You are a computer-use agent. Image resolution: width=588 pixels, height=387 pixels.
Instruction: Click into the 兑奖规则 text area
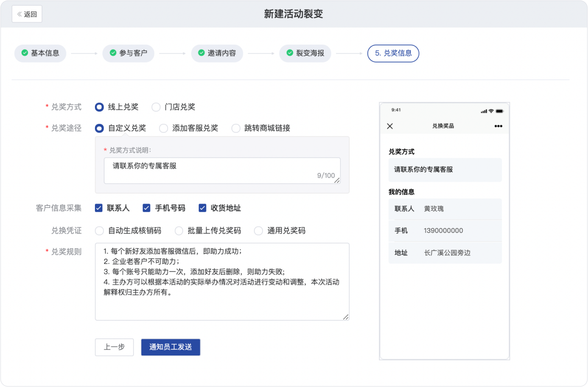(x=222, y=282)
